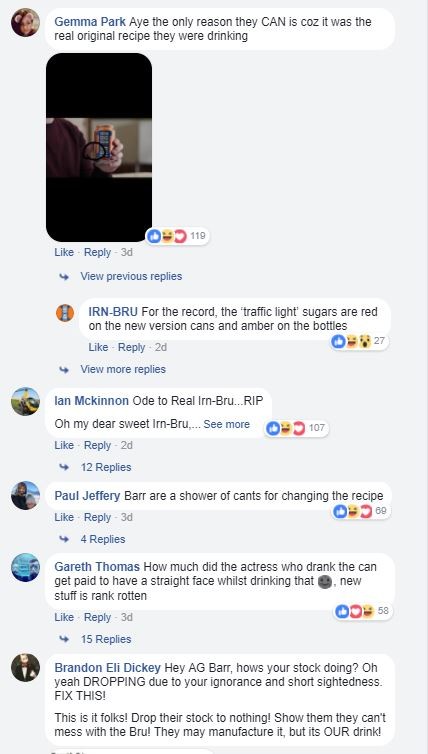Open Ian Mckinnon's profile avatar
428x754 pixels.
point(25,401)
